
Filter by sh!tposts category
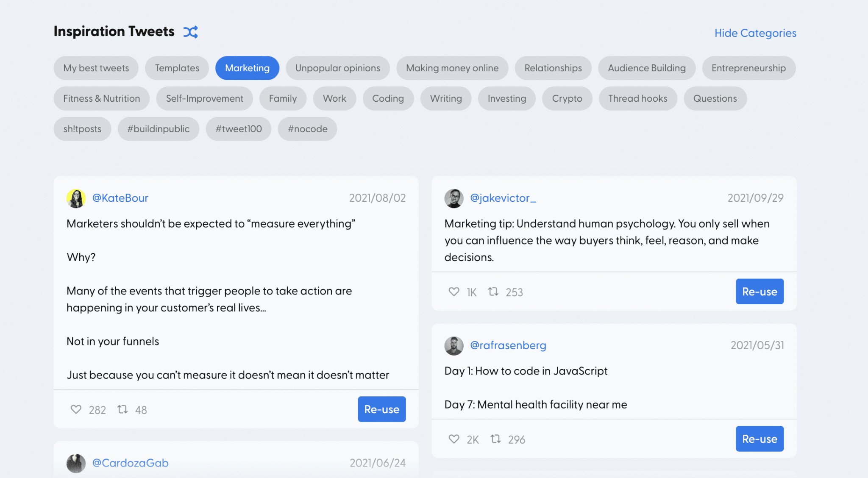[x=82, y=129]
